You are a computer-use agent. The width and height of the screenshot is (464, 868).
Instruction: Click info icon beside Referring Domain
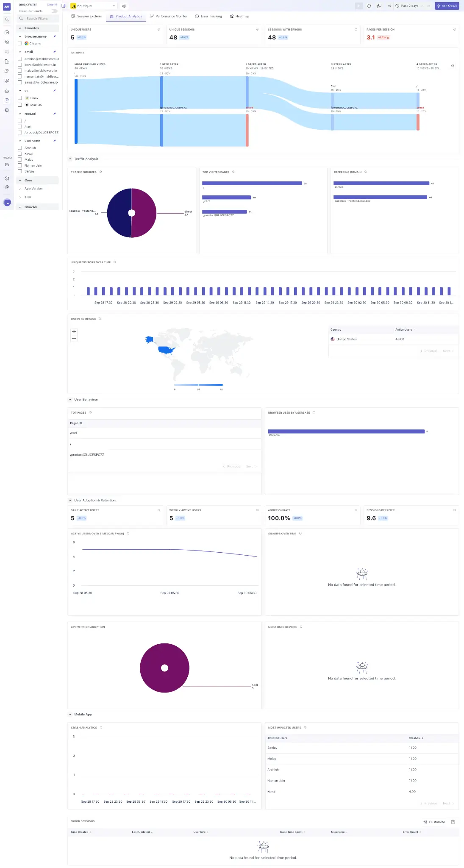pyautogui.click(x=366, y=172)
